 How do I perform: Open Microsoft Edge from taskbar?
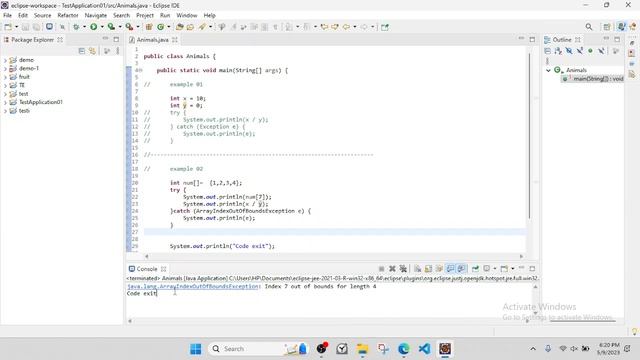coord(404,349)
